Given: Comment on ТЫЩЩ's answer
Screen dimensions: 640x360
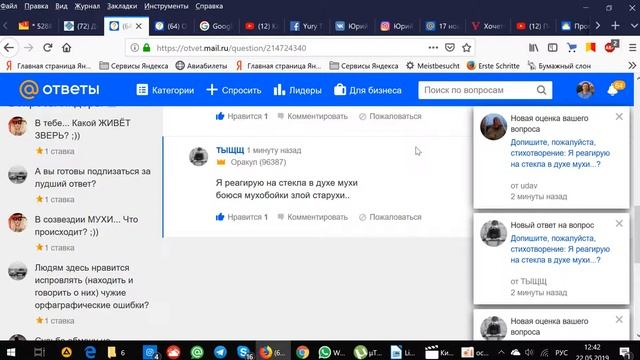Looking at the screenshot, I should [x=313, y=217].
